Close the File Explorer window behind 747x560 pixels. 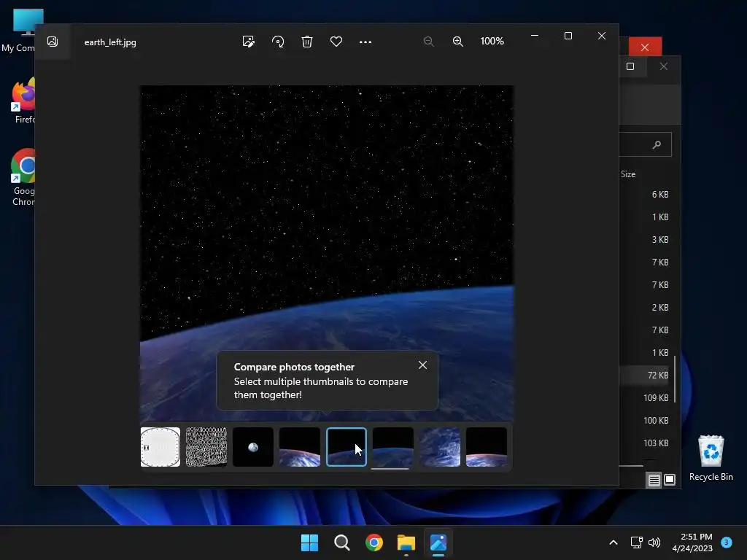pos(664,66)
